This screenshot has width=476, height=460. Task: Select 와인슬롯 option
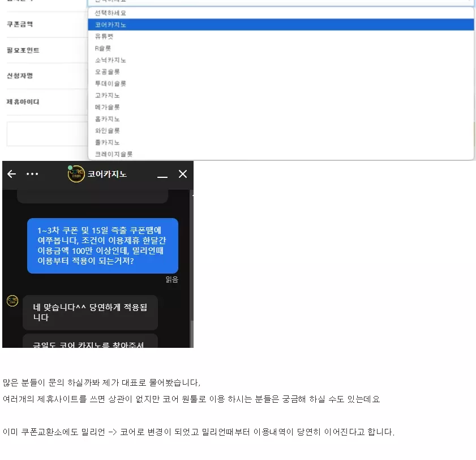281,131
